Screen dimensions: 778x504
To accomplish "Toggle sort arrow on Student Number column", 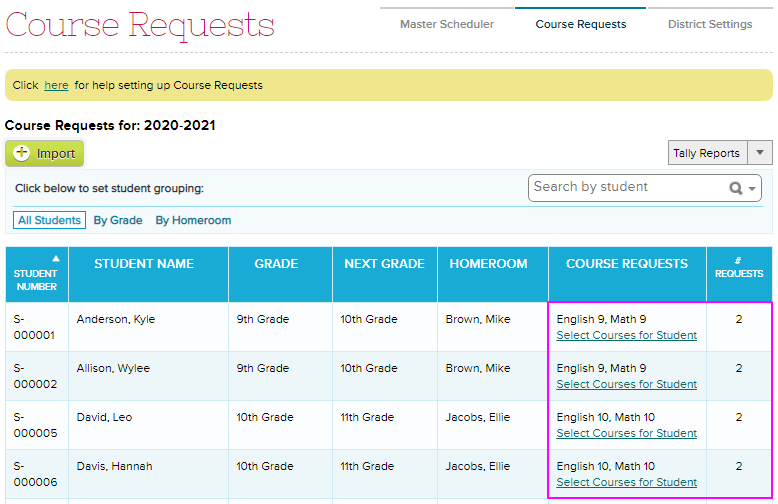I will coord(56,258).
